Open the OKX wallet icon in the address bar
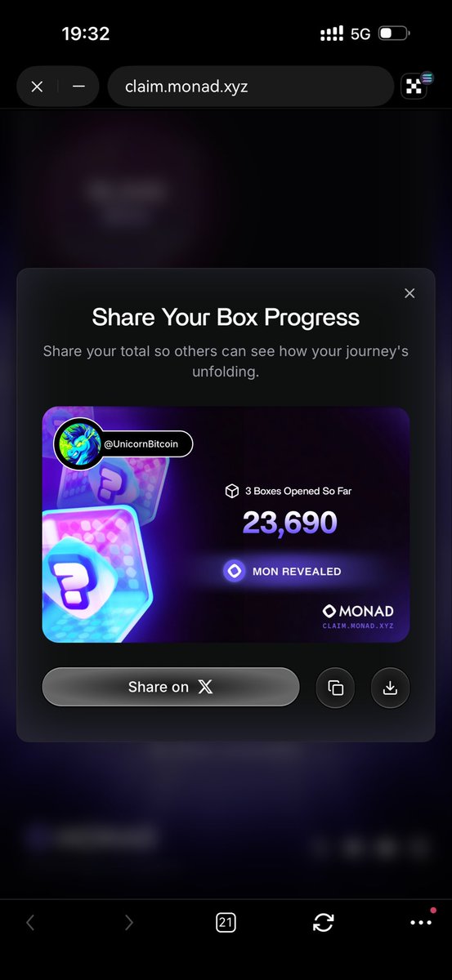Image resolution: width=452 pixels, height=980 pixels. point(416,86)
